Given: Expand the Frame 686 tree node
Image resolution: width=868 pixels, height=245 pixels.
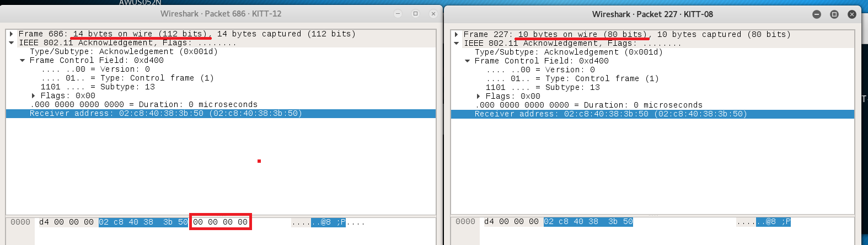Looking at the screenshot, I should [x=12, y=34].
